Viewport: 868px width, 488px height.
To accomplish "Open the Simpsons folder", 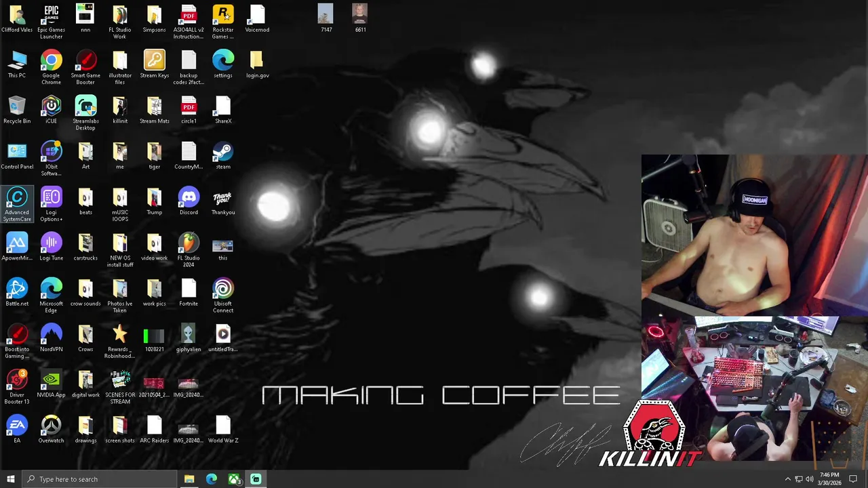I will 154,18.
